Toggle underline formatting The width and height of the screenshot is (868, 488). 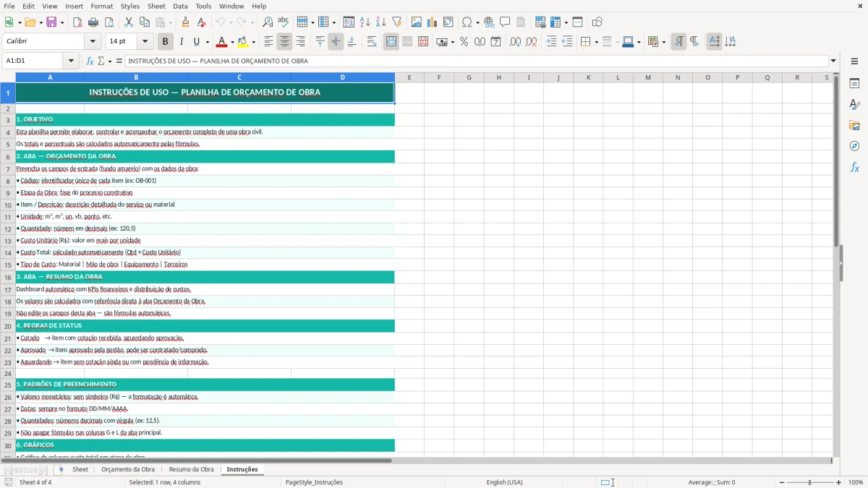tap(196, 42)
